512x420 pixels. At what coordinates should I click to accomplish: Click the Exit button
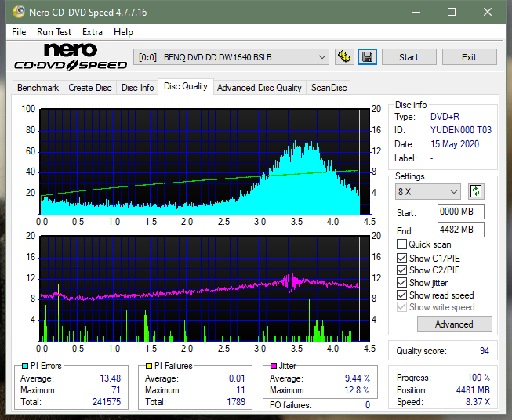click(x=469, y=57)
